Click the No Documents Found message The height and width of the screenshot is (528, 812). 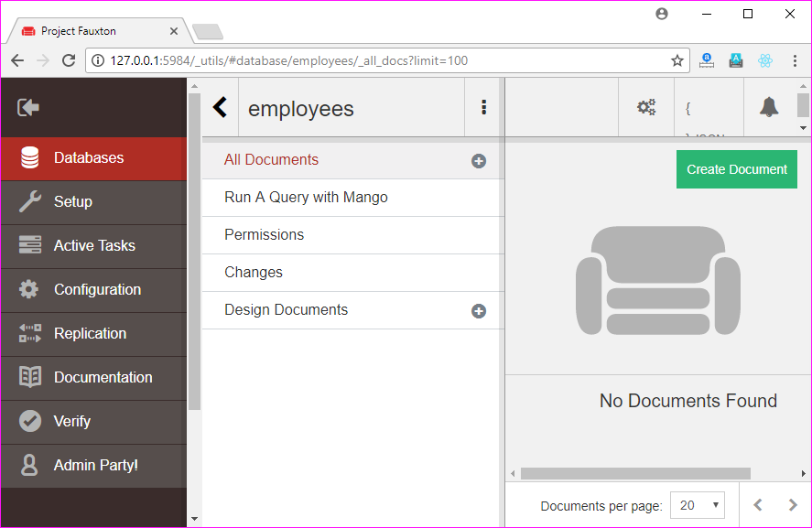[688, 401]
